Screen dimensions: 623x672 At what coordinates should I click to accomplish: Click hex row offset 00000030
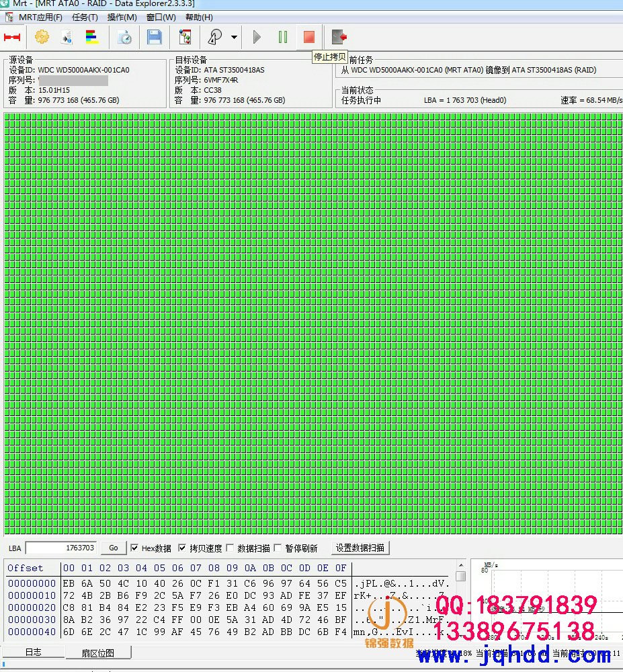(32, 620)
